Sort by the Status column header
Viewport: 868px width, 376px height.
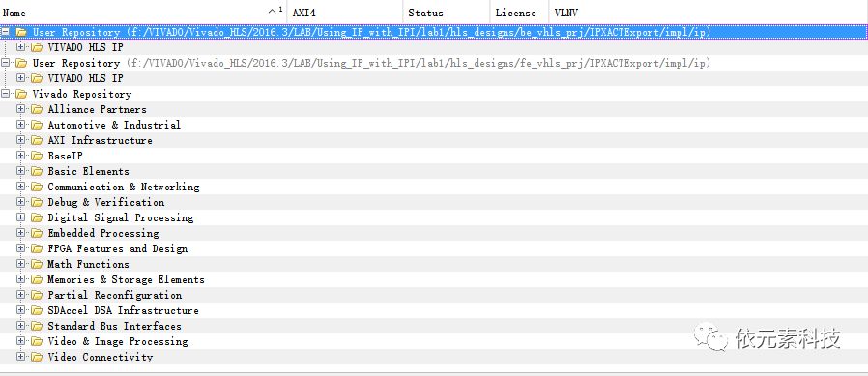point(447,13)
